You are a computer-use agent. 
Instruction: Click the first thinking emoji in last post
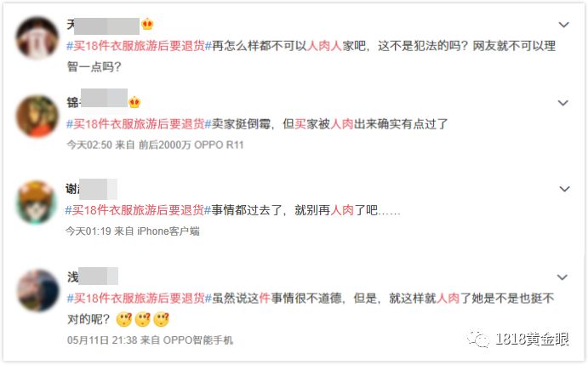point(124,319)
